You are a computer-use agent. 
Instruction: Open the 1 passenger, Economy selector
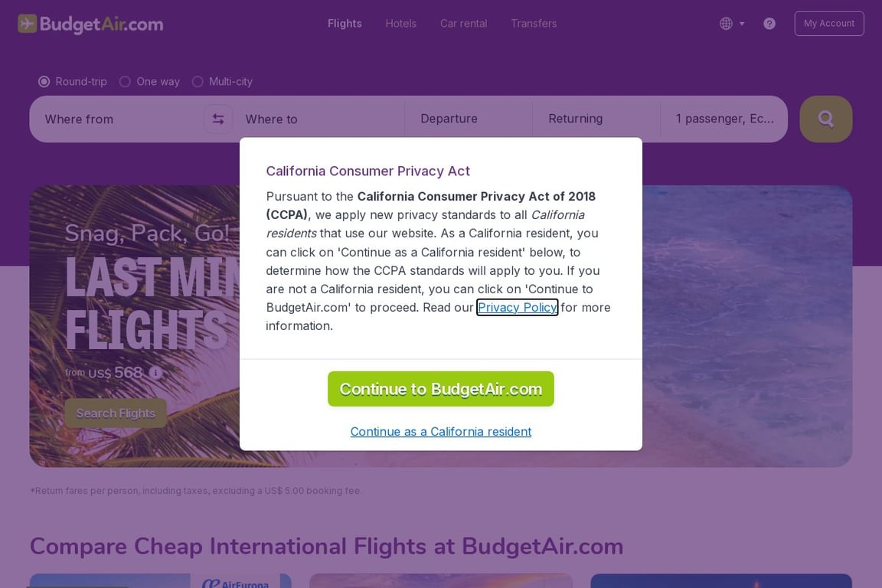(724, 119)
